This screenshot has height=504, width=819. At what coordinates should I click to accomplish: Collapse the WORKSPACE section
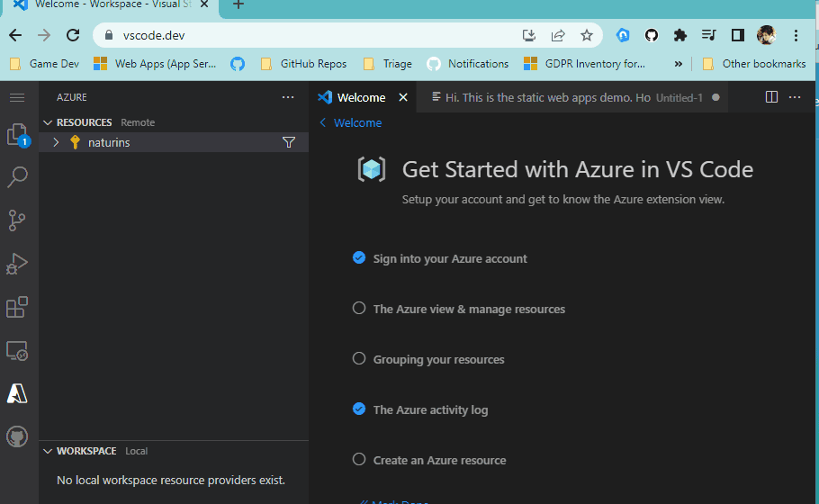click(x=48, y=451)
